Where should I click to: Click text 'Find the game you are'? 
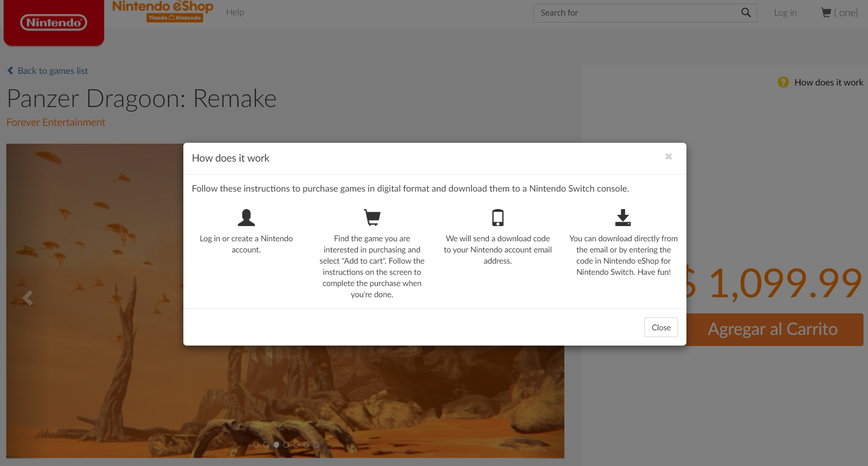pyautogui.click(x=372, y=239)
